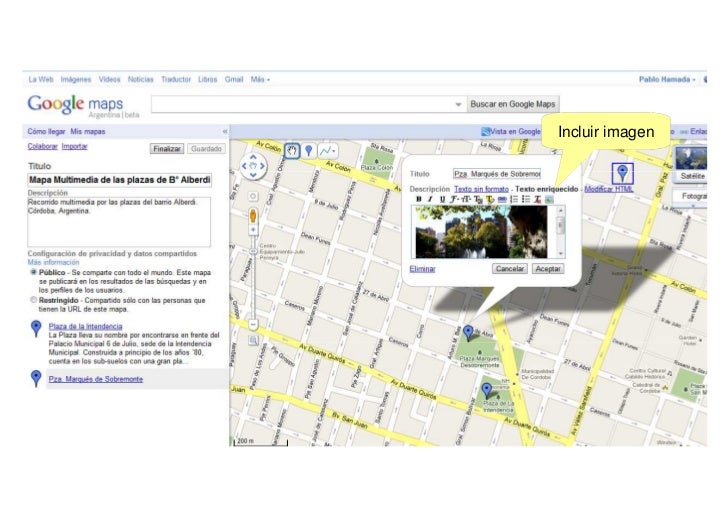Pan map up with navigation arrow
This screenshot has width=728, height=515.
pos(254,158)
